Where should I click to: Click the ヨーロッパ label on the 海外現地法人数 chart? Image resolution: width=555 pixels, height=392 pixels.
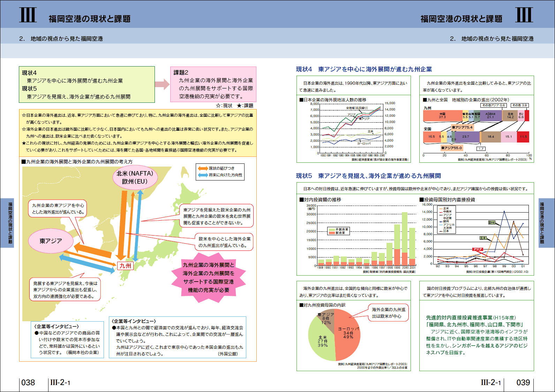364,144
